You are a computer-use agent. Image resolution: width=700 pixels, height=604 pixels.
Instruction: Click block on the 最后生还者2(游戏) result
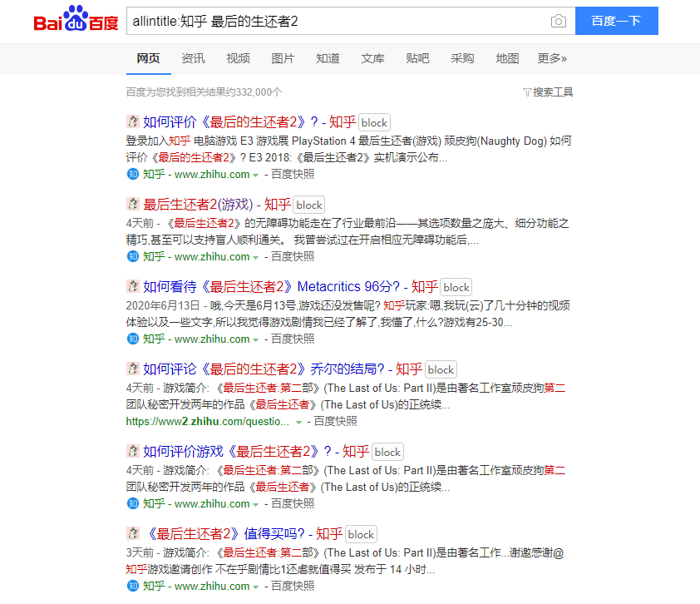308,204
